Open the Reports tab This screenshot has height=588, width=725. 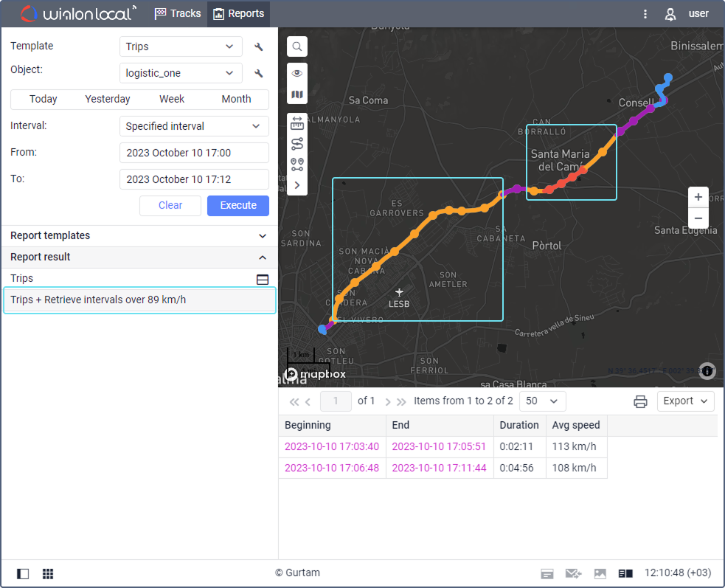click(x=238, y=13)
